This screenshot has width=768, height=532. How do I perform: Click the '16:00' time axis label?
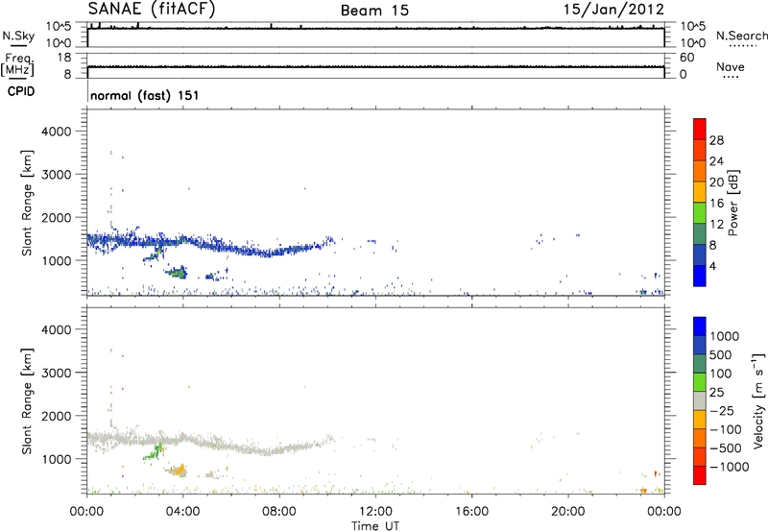[471, 512]
